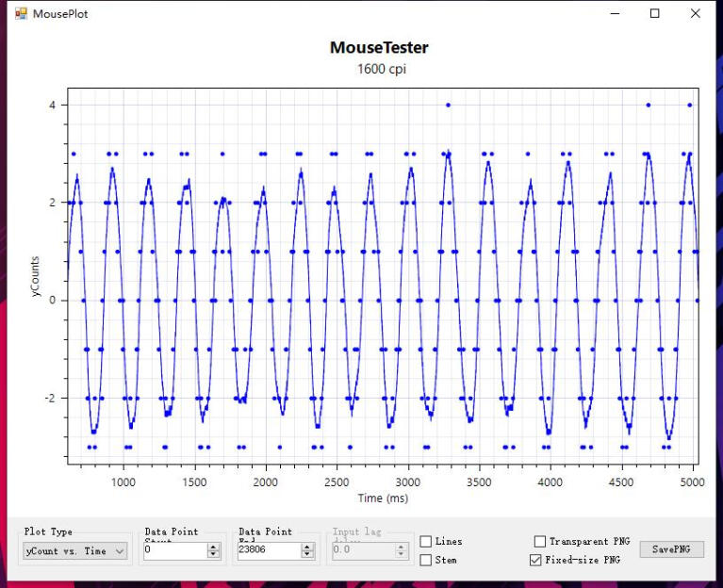
Task: Decrease Data Point End with down arrow
Action: [x=307, y=555]
